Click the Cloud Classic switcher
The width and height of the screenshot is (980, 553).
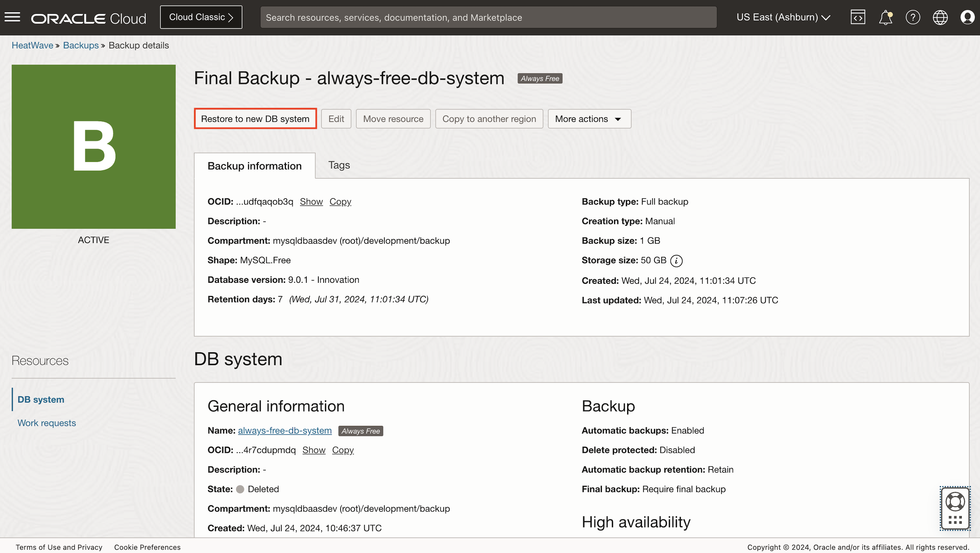[201, 17]
